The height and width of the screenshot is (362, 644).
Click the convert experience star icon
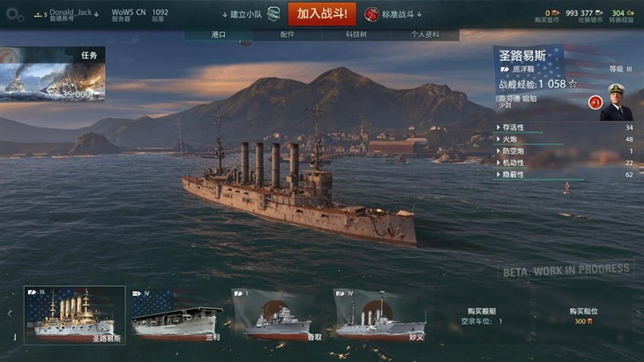coord(631,13)
